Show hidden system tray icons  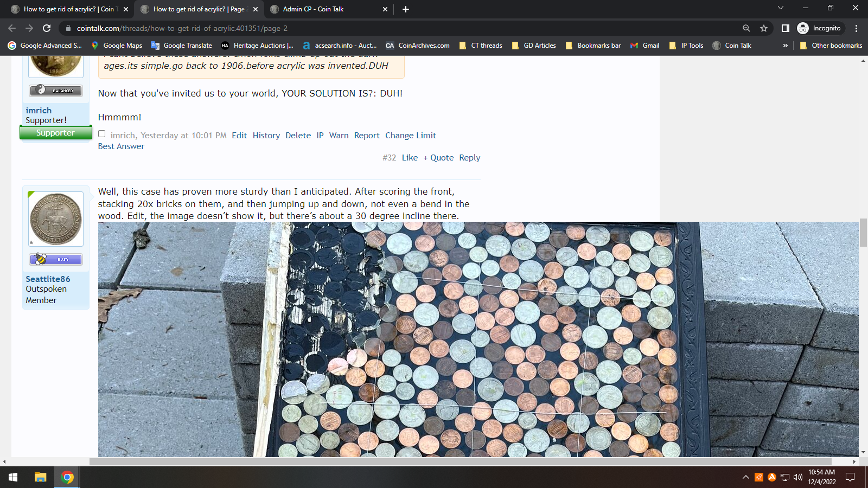(745, 477)
